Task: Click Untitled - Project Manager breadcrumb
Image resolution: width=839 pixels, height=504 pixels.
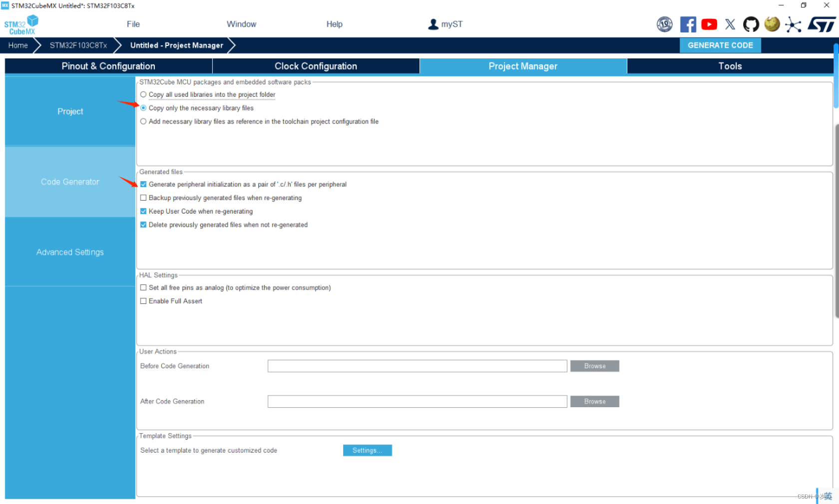Action: pyautogui.click(x=177, y=45)
